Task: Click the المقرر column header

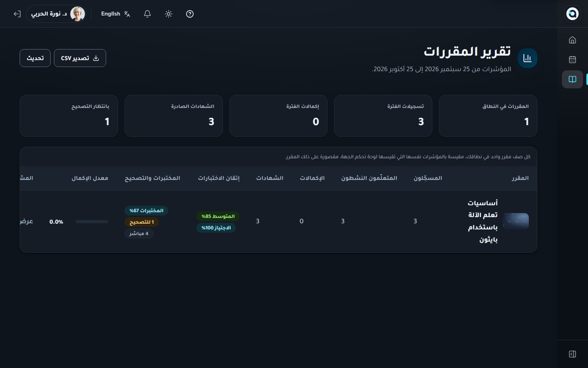Action: coord(520,178)
